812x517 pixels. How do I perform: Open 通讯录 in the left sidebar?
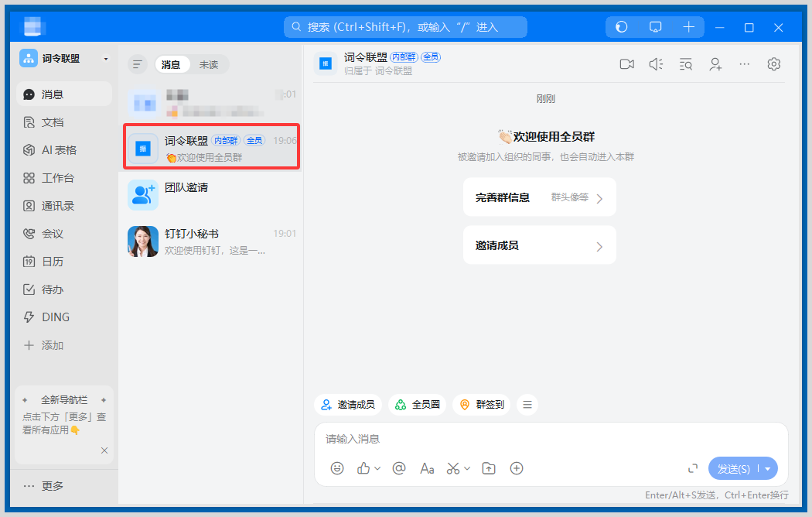(58, 206)
